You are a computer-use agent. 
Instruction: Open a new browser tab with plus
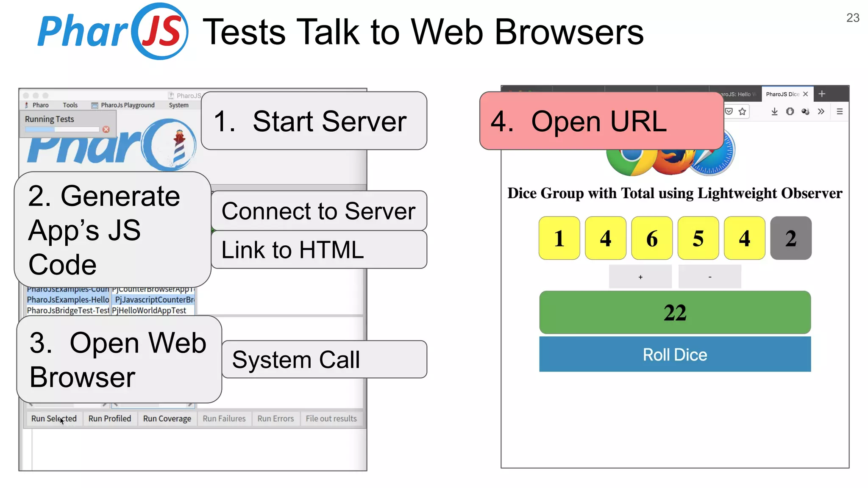[822, 94]
